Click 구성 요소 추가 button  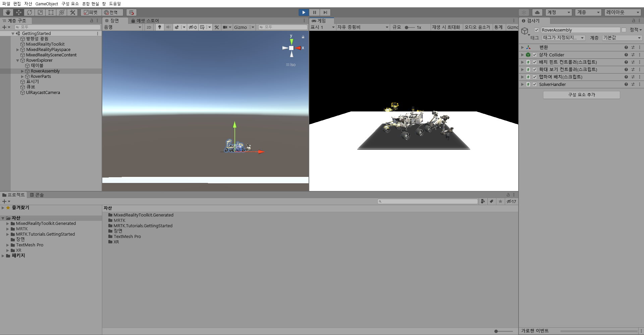(x=582, y=95)
